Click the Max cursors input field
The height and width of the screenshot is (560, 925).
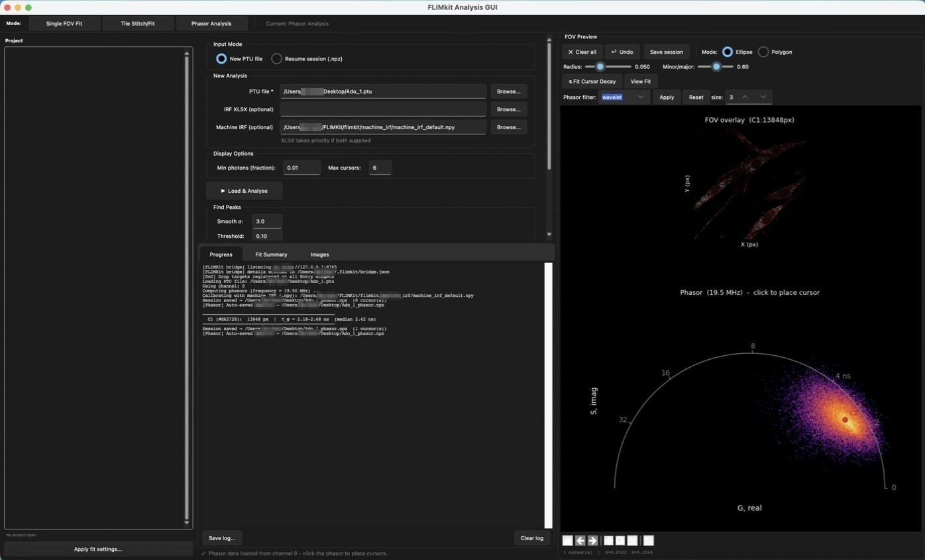[380, 168]
